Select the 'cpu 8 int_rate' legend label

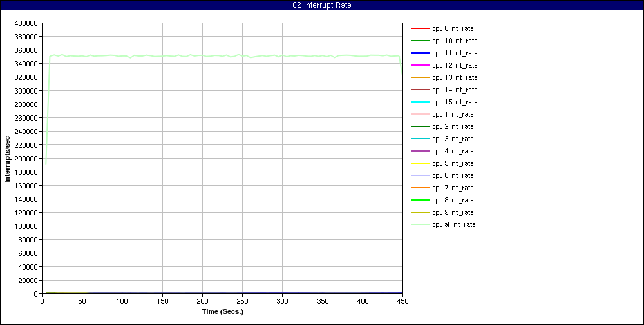(x=453, y=200)
